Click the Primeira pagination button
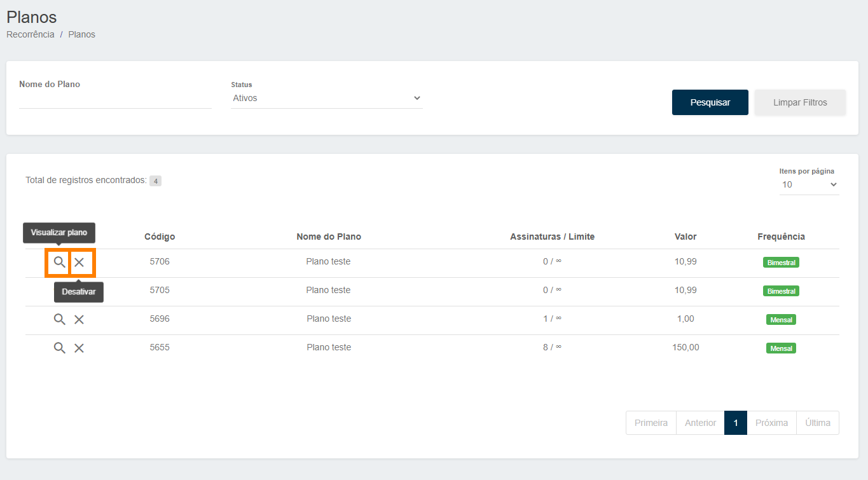 pyautogui.click(x=651, y=423)
